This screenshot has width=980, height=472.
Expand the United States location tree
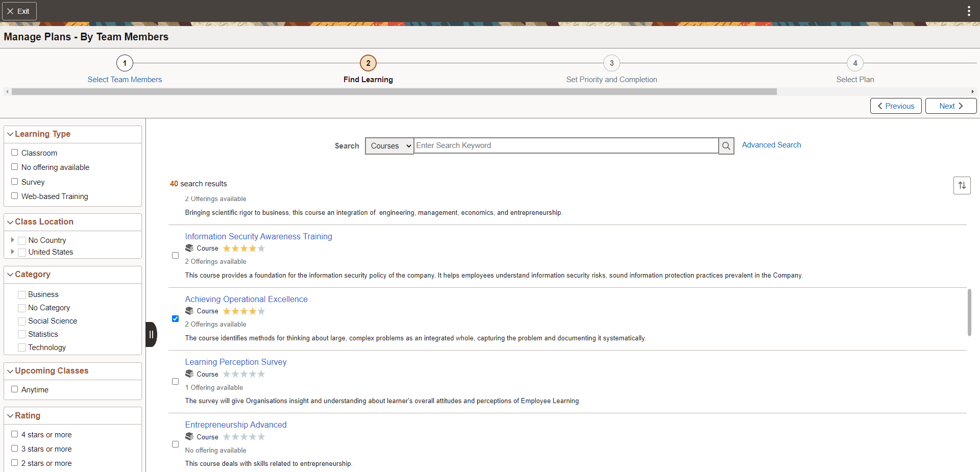point(12,252)
